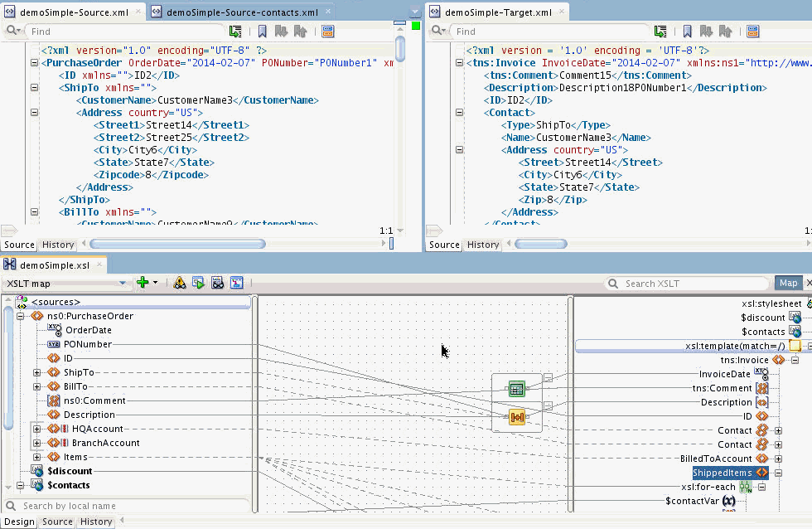The height and width of the screenshot is (529, 812).
Task: Select the $discount parameter in source tree
Action: [70, 471]
